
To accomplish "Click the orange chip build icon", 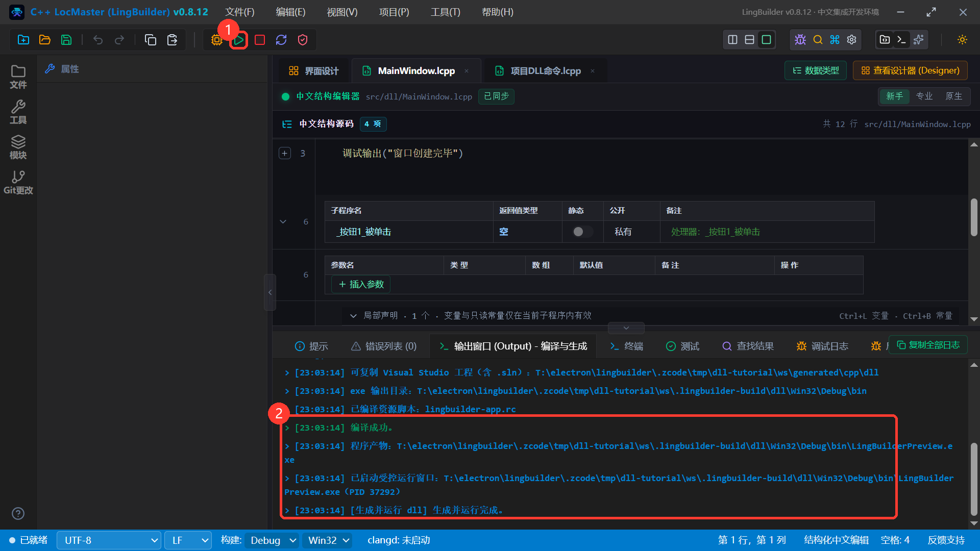I will [216, 40].
